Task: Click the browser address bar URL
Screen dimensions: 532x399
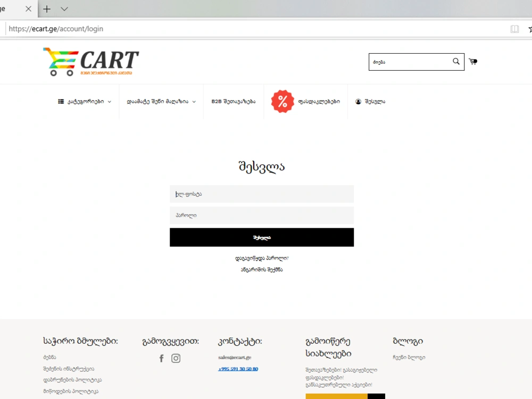Action: tap(56, 29)
